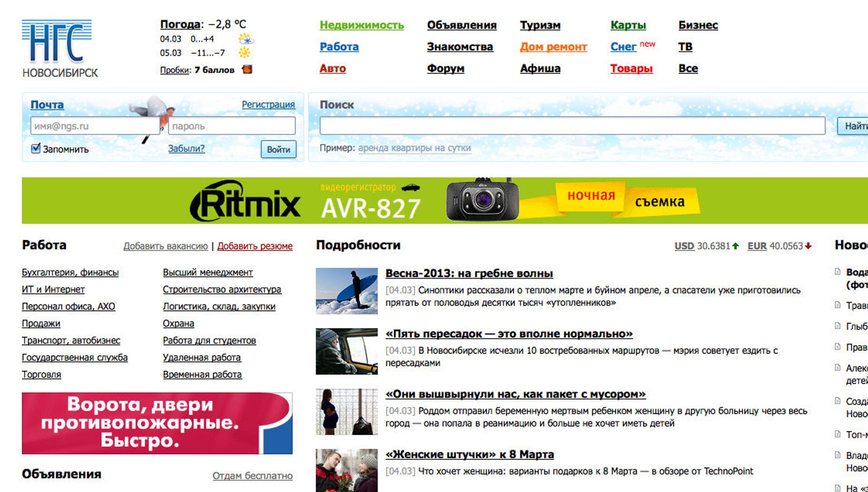Open Бухгалтерия, финансы job category
Screen dimensions: 868x492
pos(70,272)
